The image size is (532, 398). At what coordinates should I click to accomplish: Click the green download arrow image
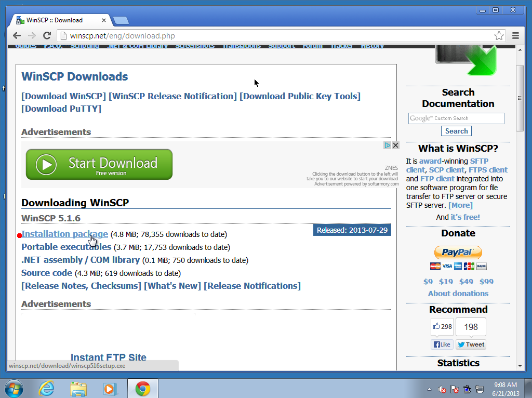pyautogui.click(x=466, y=60)
